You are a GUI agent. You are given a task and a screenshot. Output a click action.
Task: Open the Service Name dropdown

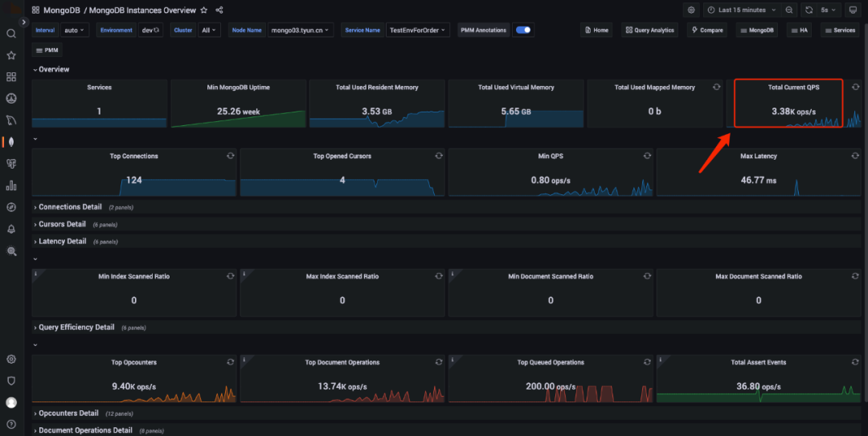pos(418,30)
